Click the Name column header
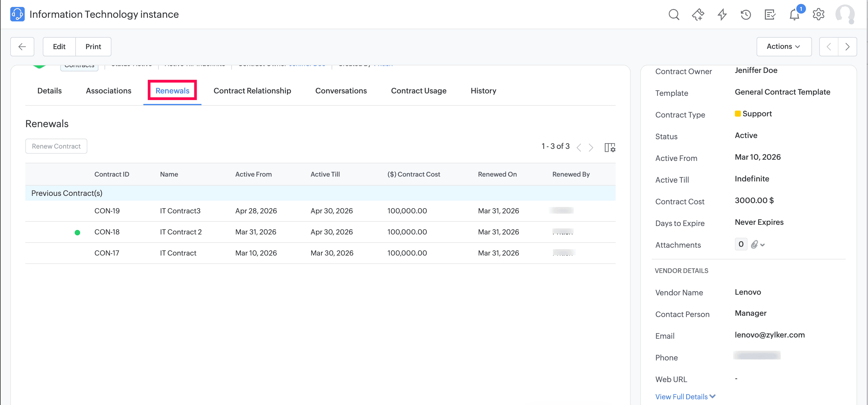 [169, 174]
